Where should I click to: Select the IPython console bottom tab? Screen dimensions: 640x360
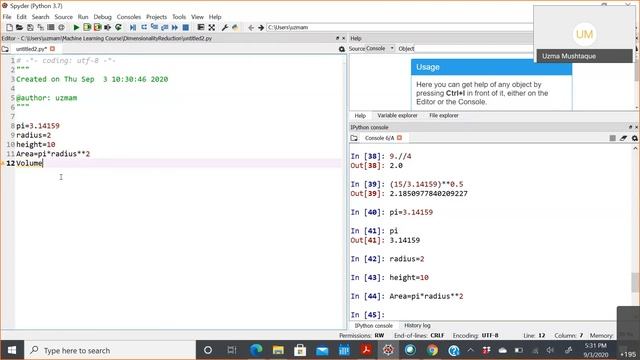(x=373, y=325)
